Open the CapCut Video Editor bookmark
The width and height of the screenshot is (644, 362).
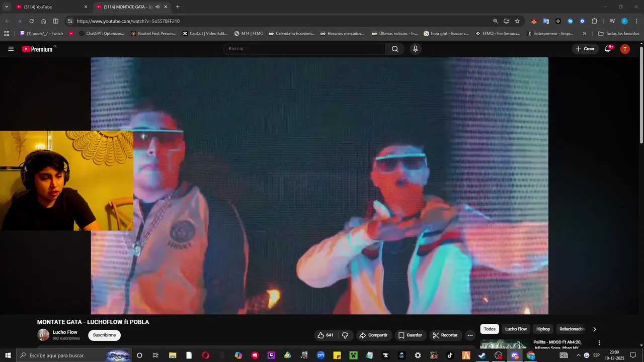pos(205,34)
